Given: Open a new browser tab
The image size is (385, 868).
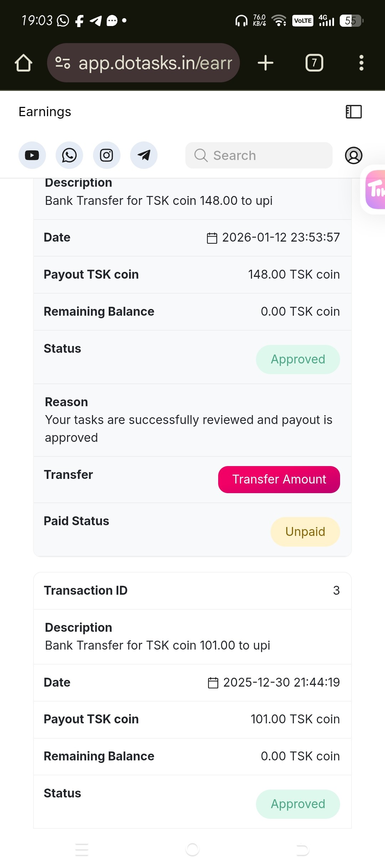Looking at the screenshot, I should click(266, 63).
